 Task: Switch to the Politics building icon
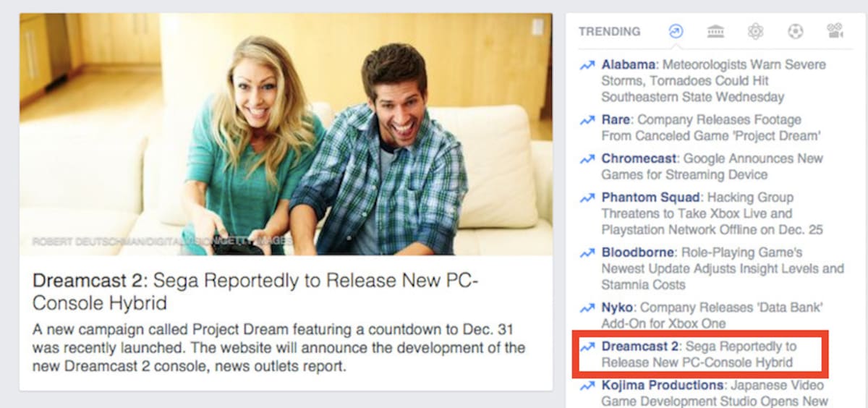coord(715,31)
